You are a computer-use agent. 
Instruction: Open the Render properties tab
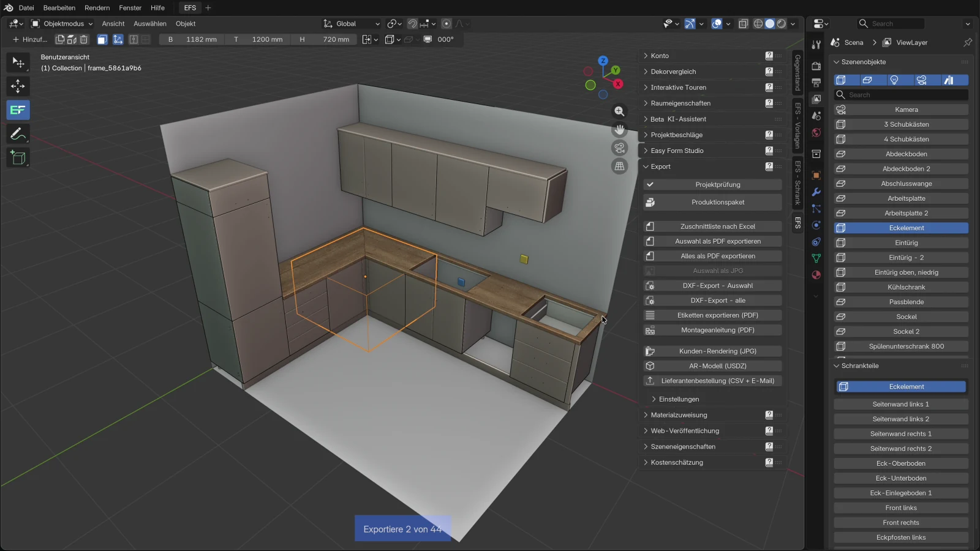point(816,66)
